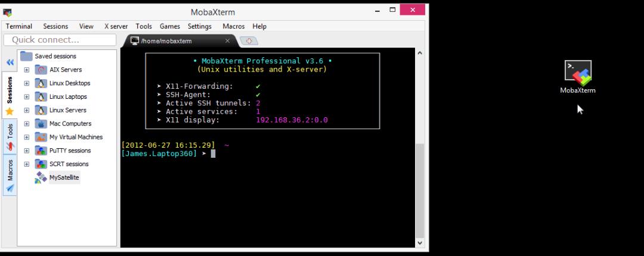Select the Mac Computers label

pos(70,123)
